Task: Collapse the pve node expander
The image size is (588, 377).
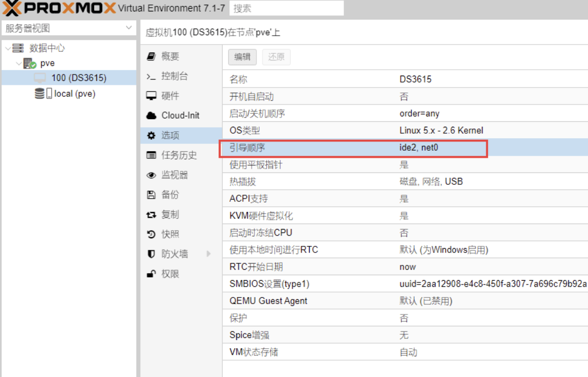Action: (18, 64)
